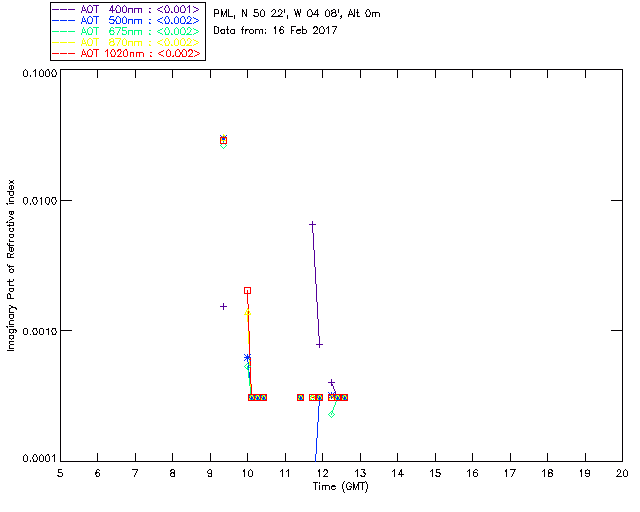Click the marker cluster near 0.03 at time 9.3
Viewport: 640px width, 512px height.
coord(223,141)
